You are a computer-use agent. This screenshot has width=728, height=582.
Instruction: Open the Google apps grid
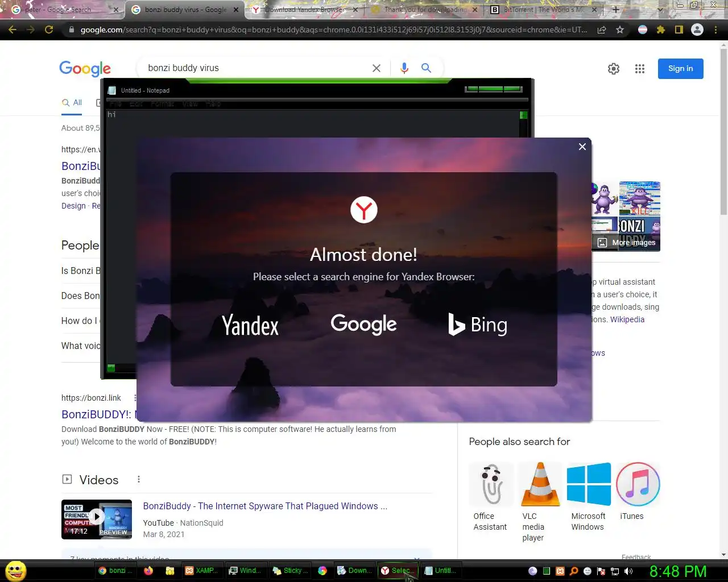(x=640, y=69)
